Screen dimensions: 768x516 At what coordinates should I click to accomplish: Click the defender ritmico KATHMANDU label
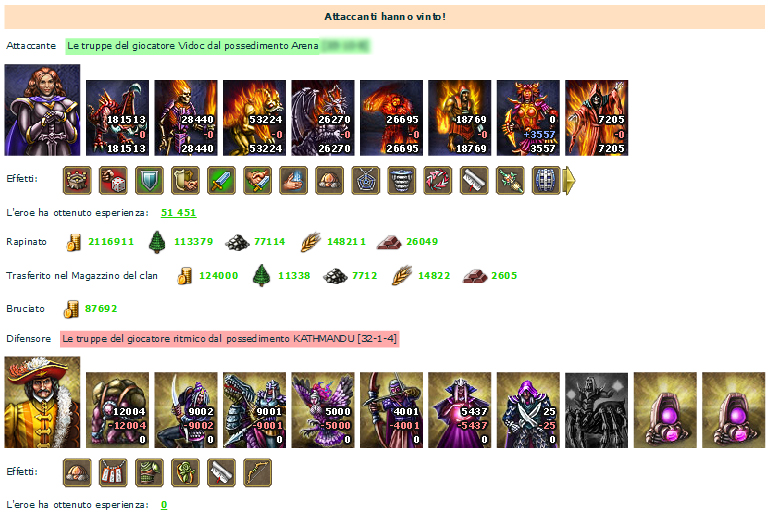(230, 339)
